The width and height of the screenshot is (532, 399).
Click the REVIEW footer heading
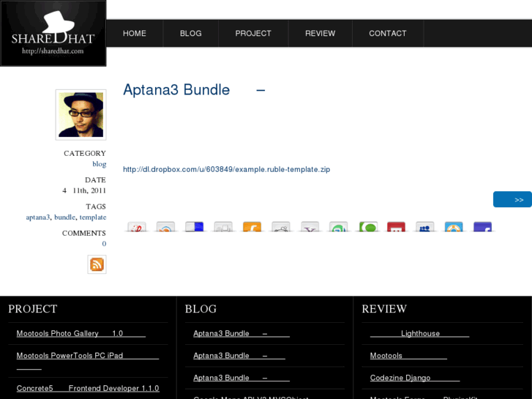click(384, 309)
